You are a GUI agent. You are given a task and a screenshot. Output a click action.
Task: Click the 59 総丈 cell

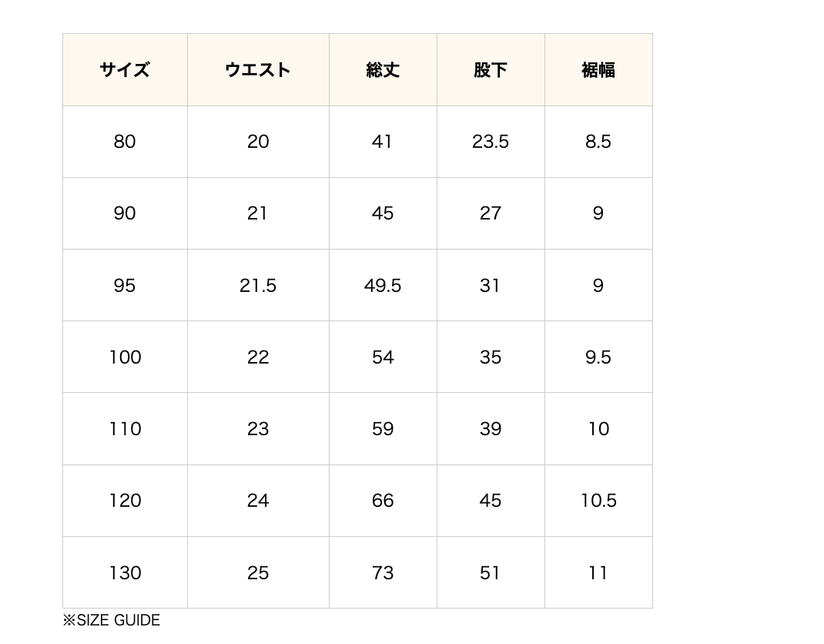coord(383,429)
